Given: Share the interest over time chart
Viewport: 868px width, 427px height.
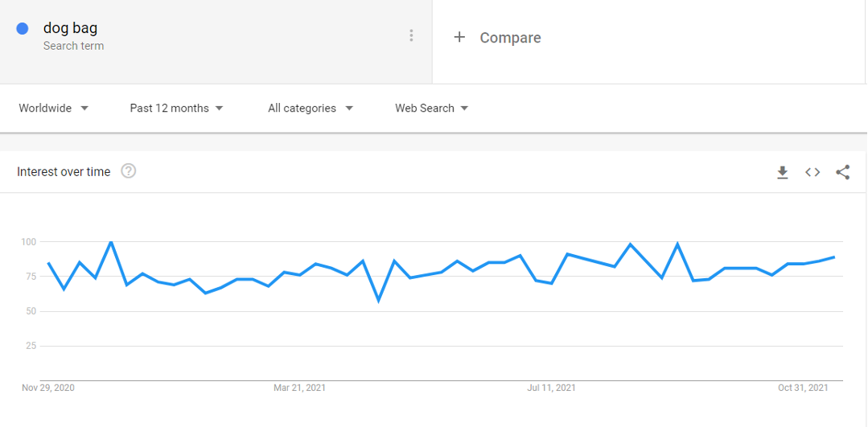Looking at the screenshot, I should point(842,173).
